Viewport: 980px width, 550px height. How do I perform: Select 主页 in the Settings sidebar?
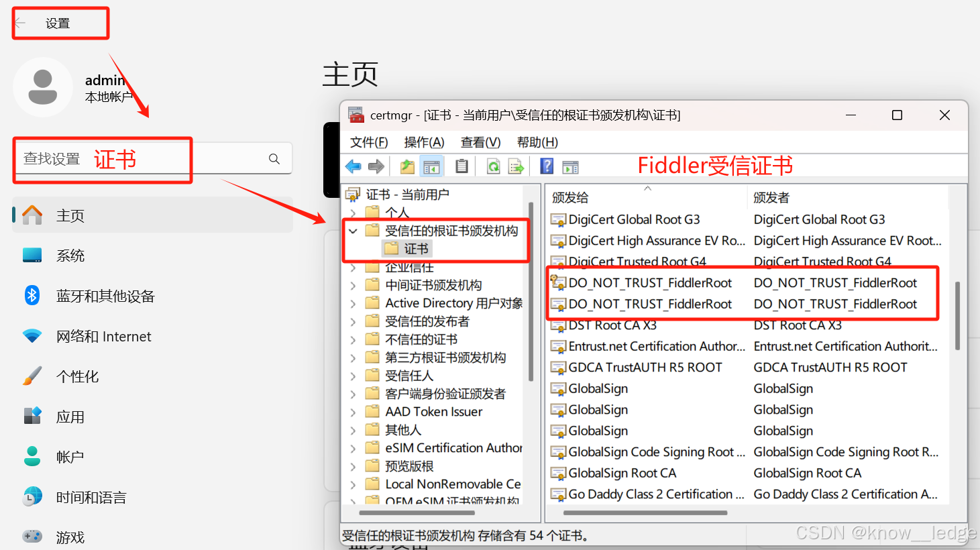coord(152,215)
